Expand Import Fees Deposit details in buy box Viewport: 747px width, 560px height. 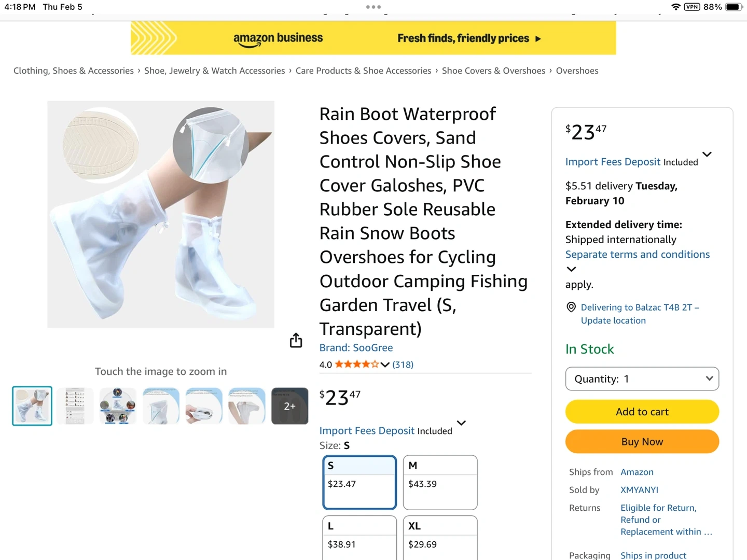(707, 155)
